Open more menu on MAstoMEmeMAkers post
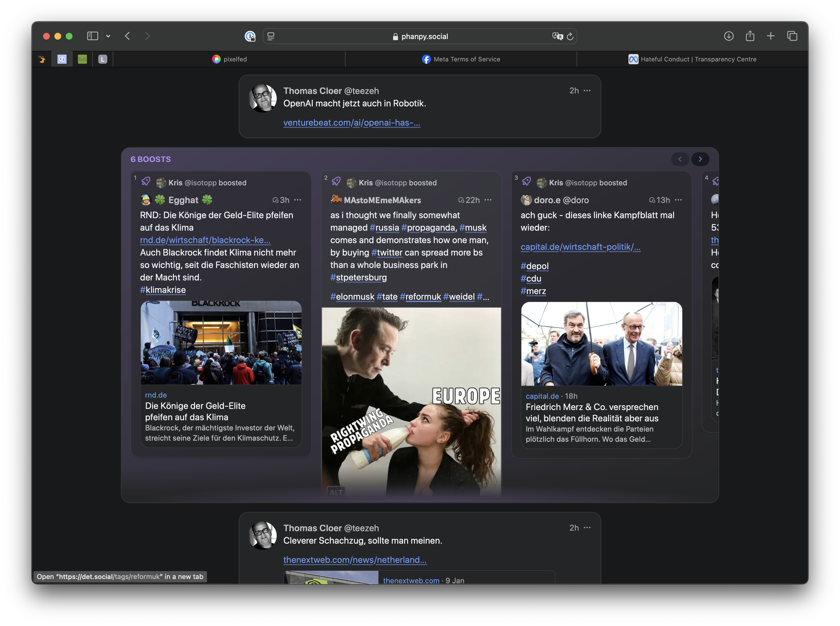The width and height of the screenshot is (840, 626). pos(488,200)
